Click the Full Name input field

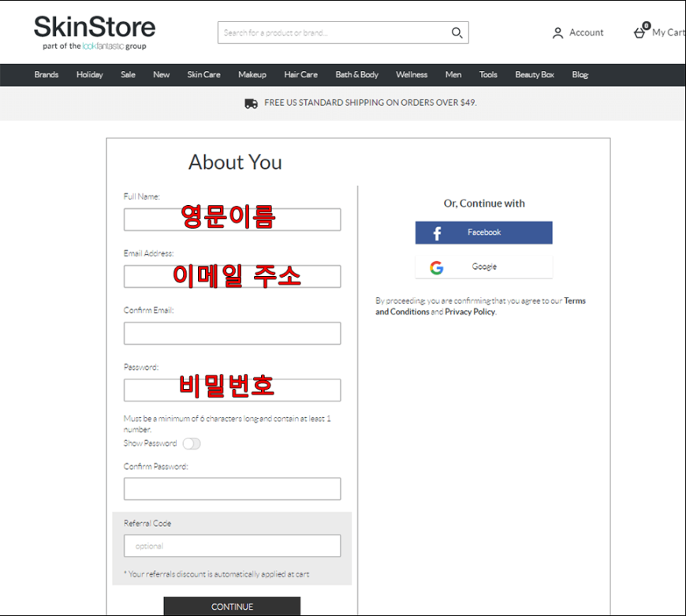[233, 219]
